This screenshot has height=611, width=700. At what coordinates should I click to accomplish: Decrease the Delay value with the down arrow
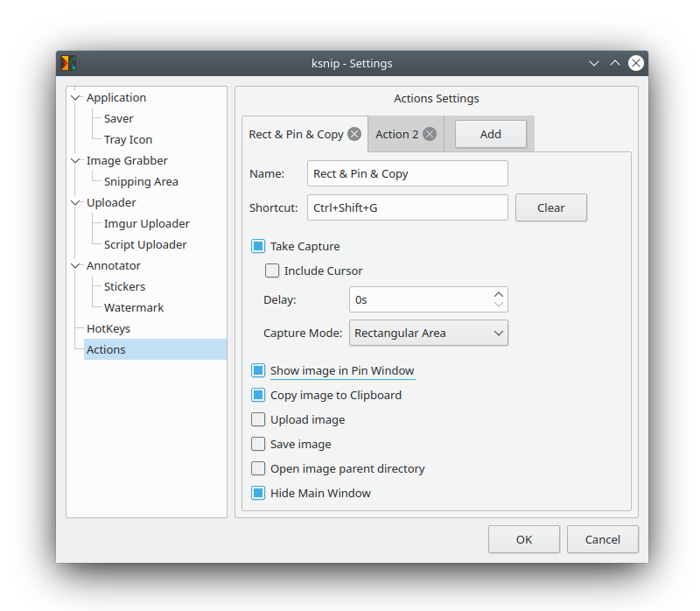pyautogui.click(x=499, y=305)
